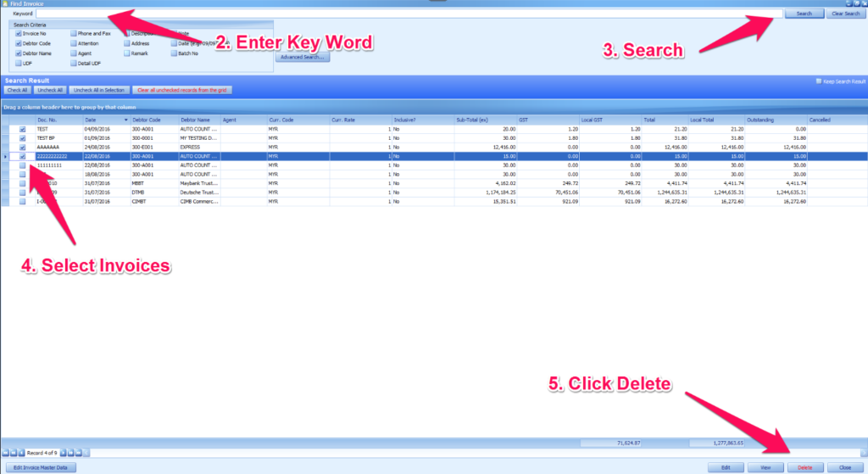The image size is (868, 474).
Task: Go to next record in navigator
Action: (63, 453)
